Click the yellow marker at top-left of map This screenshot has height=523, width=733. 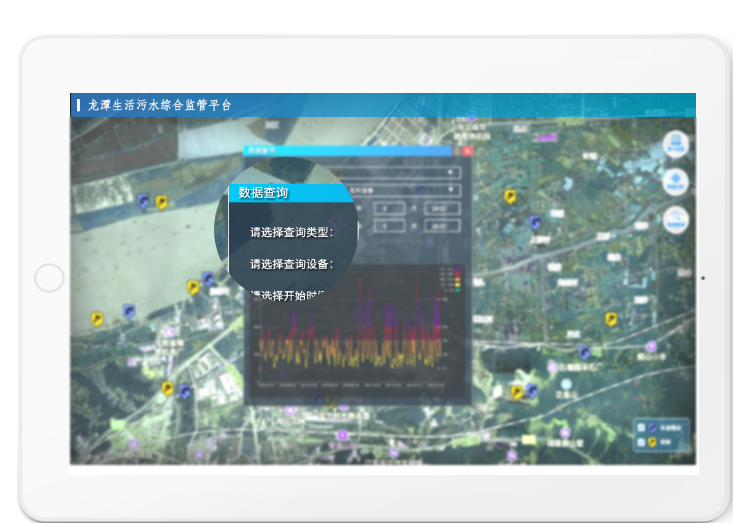tap(161, 203)
